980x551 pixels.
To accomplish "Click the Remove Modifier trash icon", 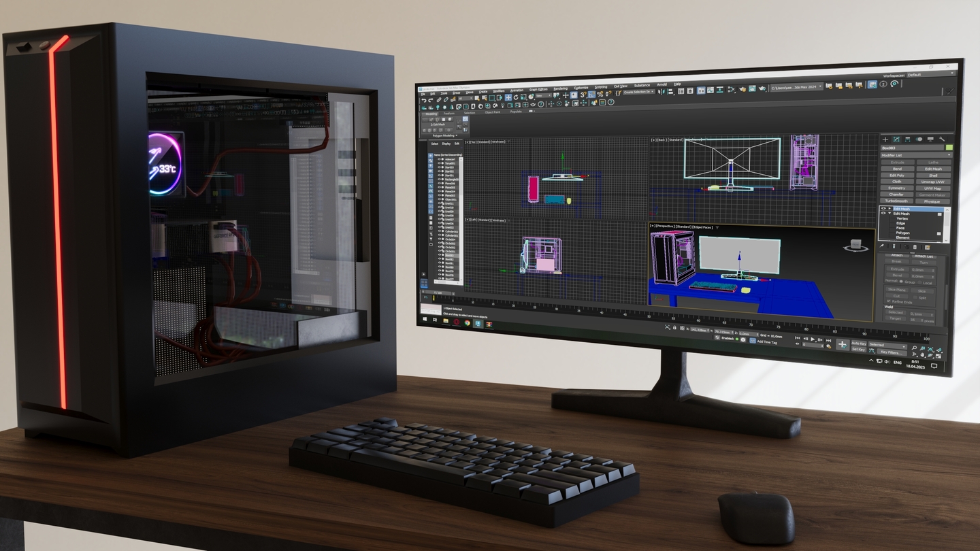I will (915, 247).
